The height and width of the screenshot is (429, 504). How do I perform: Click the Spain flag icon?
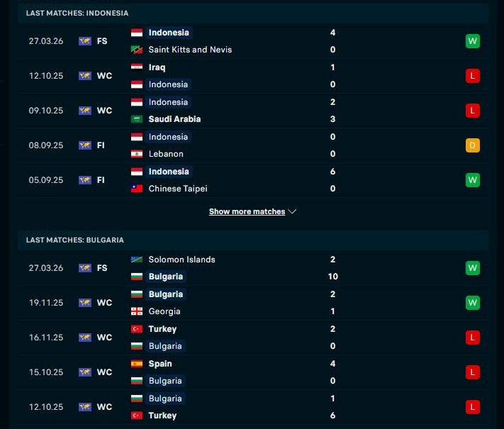click(137, 364)
